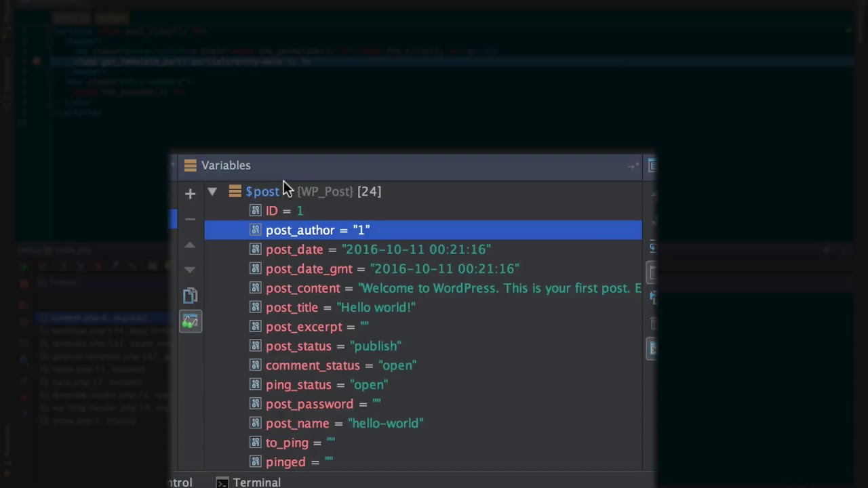The image size is (868, 488).
Task: Remove watch using the minus icon
Action: pos(190,219)
